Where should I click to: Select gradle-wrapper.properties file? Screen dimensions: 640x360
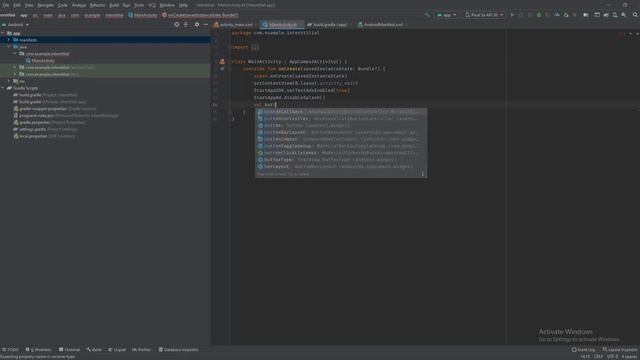(x=54, y=109)
